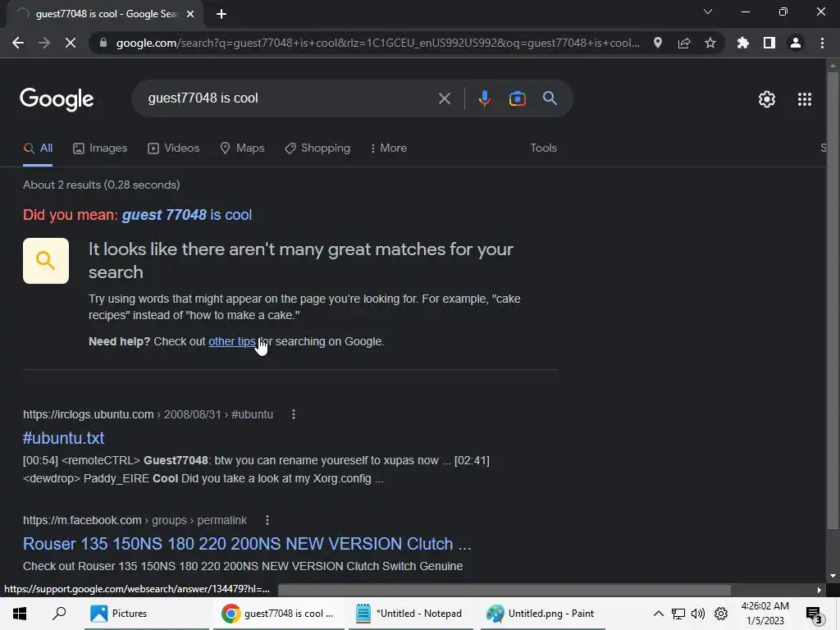Open Windows taskbar search
The width and height of the screenshot is (840, 630).
click(59, 614)
